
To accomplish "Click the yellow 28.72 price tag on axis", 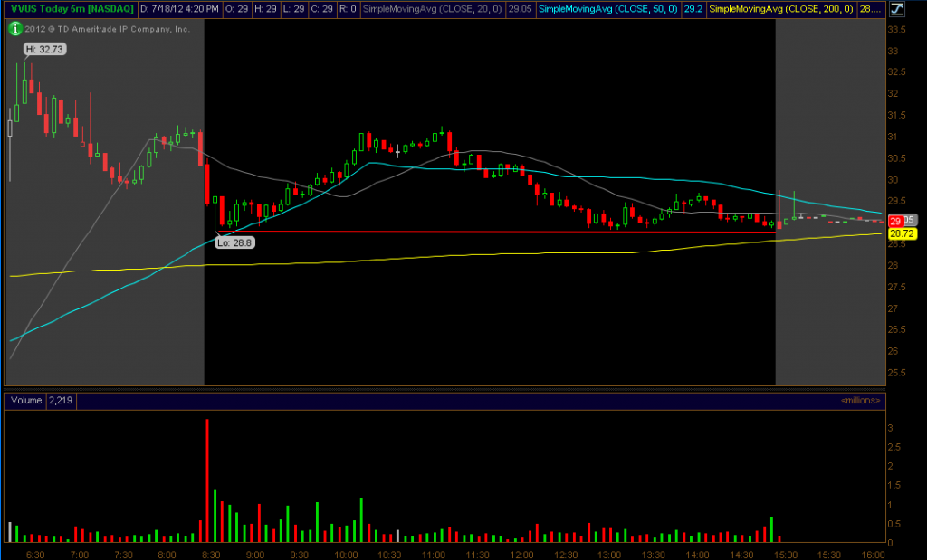I will click(903, 234).
